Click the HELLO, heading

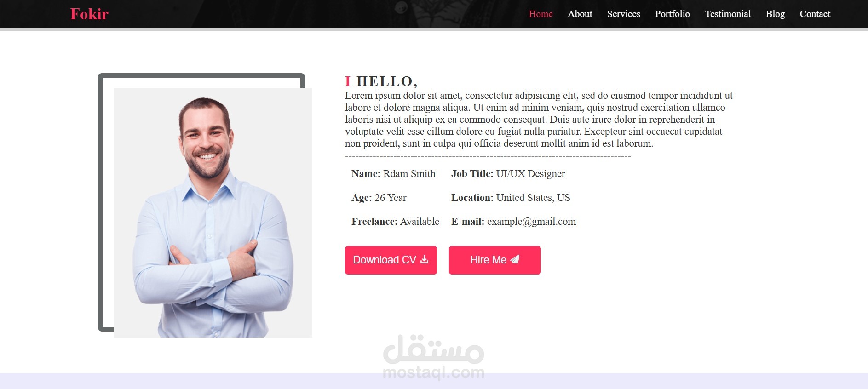387,81
